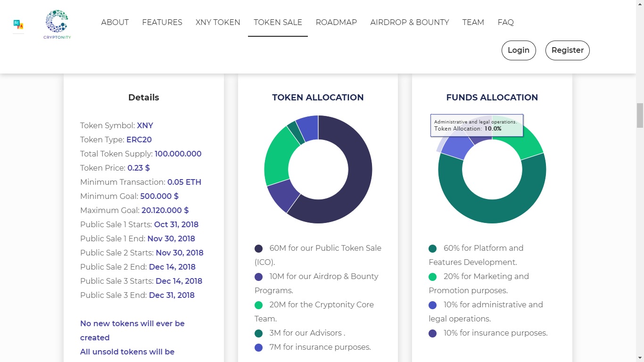The image size is (644, 362).
Task: Click the chart tooltip showing 10.0%
Action: (x=477, y=125)
